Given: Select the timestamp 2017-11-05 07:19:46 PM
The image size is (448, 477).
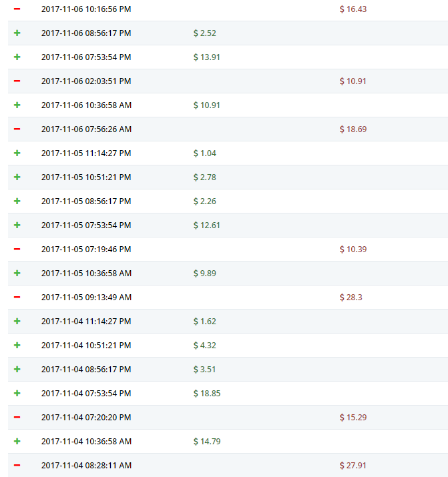Looking at the screenshot, I should click(x=86, y=250).
